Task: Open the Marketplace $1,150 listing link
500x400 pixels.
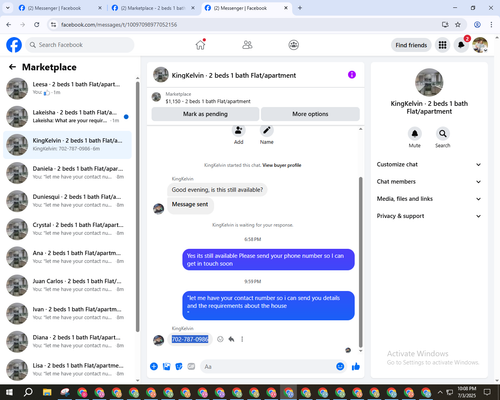Action: (208, 101)
